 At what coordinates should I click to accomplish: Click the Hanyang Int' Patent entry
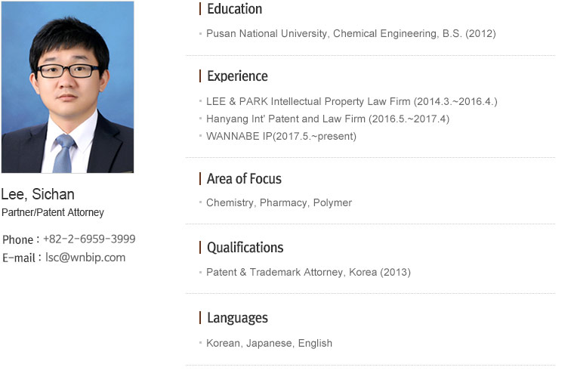(x=328, y=119)
